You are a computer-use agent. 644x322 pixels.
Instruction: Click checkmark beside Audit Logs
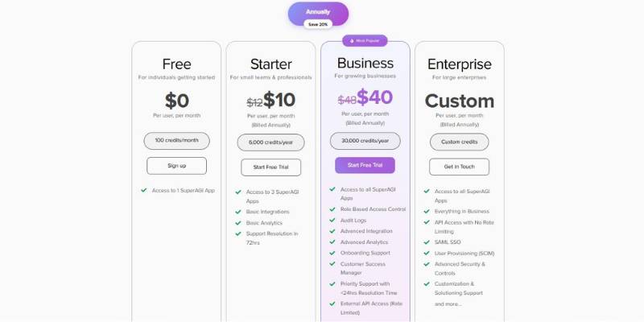point(332,220)
